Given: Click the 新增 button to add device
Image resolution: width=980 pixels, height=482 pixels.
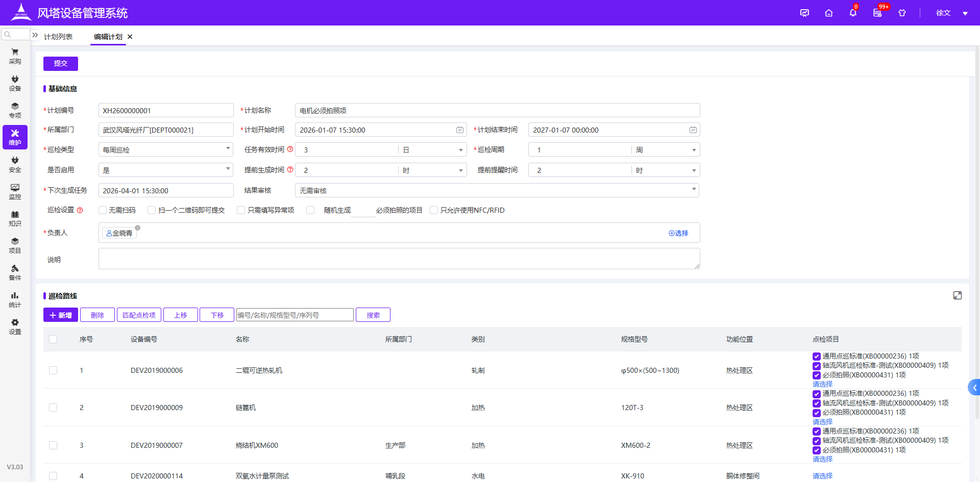Looking at the screenshot, I should coord(60,315).
